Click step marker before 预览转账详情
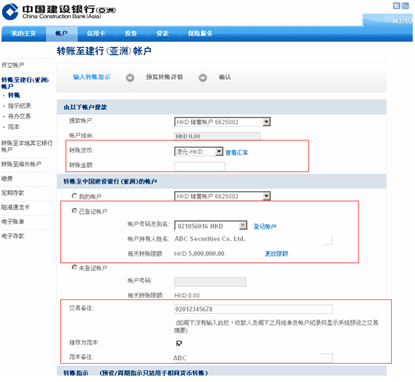The image size is (415, 382). (130, 78)
